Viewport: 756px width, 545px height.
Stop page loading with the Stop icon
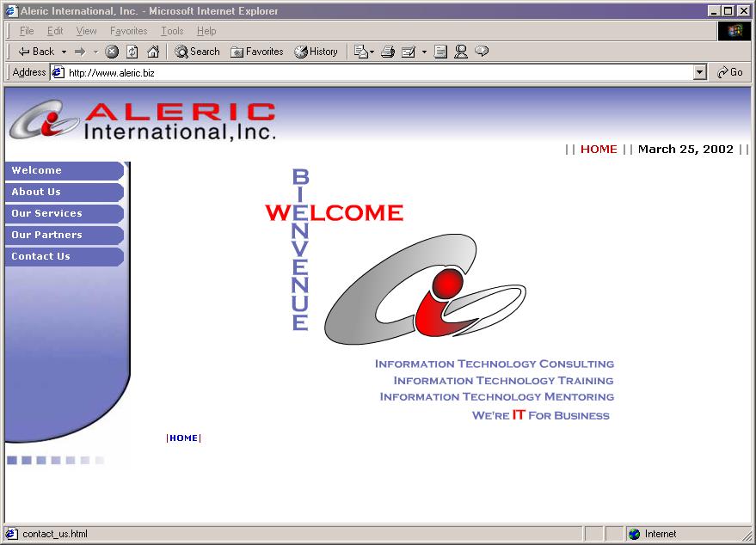pyautogui.click(x=112, y=52)
